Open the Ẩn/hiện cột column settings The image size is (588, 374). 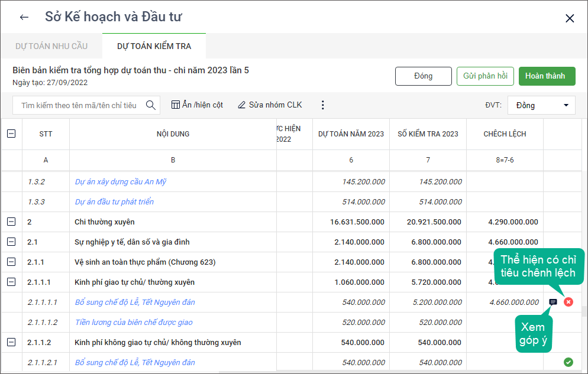point(197,105)
